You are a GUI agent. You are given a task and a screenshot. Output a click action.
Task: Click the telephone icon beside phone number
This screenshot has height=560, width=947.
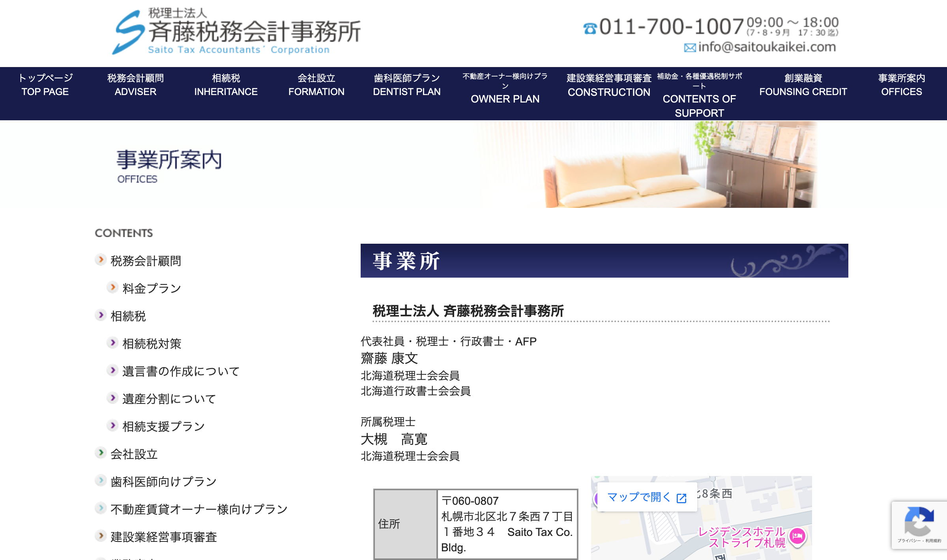(590, 29)
